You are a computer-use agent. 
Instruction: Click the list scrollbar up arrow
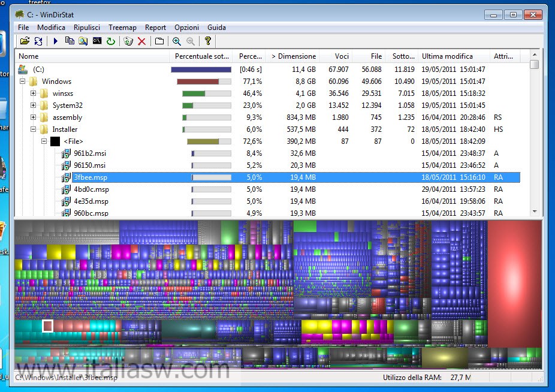535,55
